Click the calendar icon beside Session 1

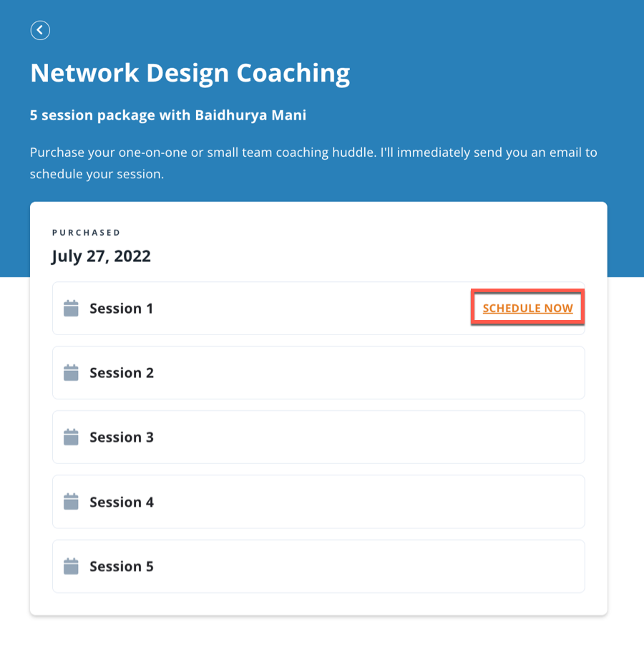tap(71, 309)
